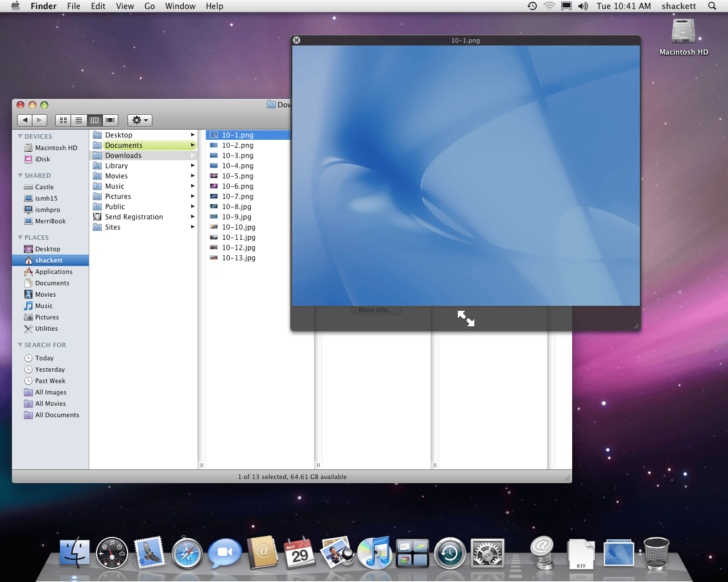Viewport: 728px width, 582px height.
Task: Click the More info button
Action: [377, 310]
